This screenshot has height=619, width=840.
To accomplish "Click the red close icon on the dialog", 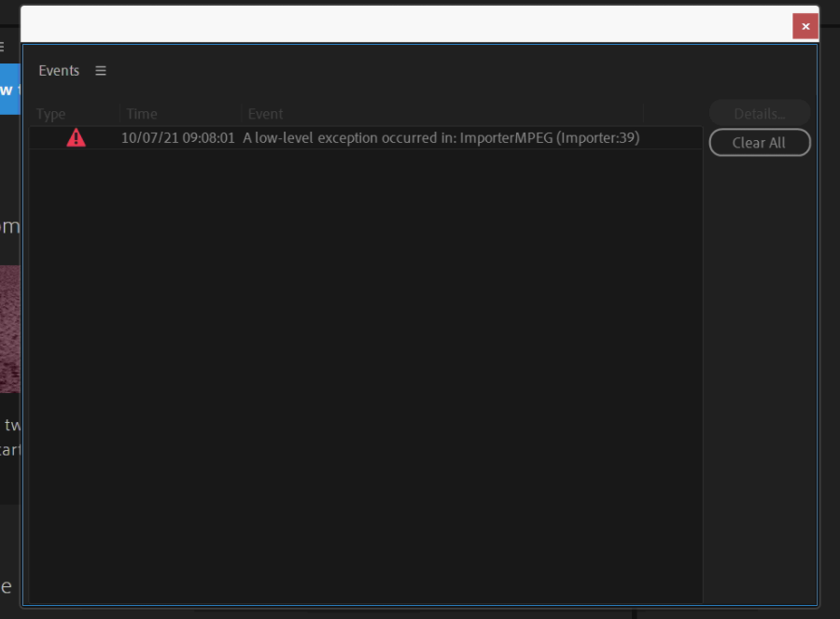I will pos(805,26).
